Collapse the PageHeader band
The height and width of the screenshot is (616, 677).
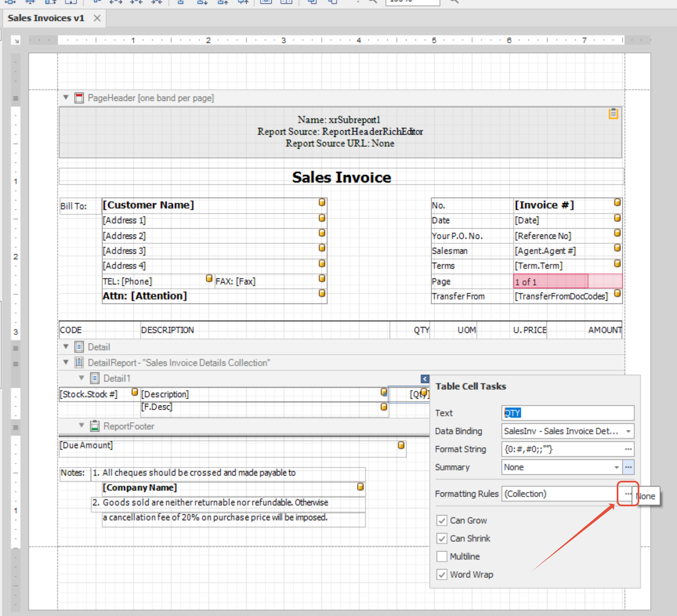[66, 97]
